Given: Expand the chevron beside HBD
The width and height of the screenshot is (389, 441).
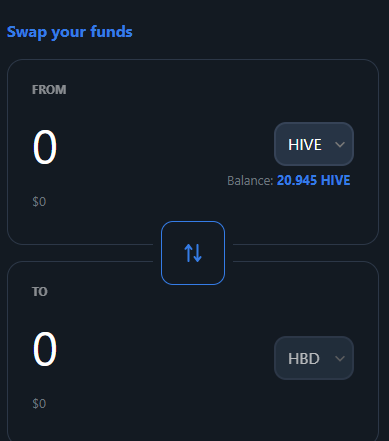Looking at the screenshot, I should [340, 359].
